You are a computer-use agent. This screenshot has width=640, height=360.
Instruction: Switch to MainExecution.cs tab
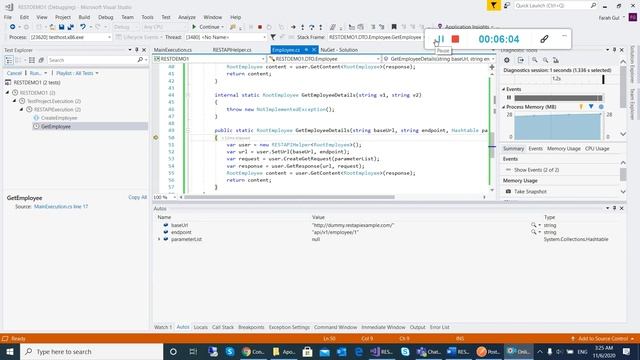pyautogui.click(x=173, y=50)
